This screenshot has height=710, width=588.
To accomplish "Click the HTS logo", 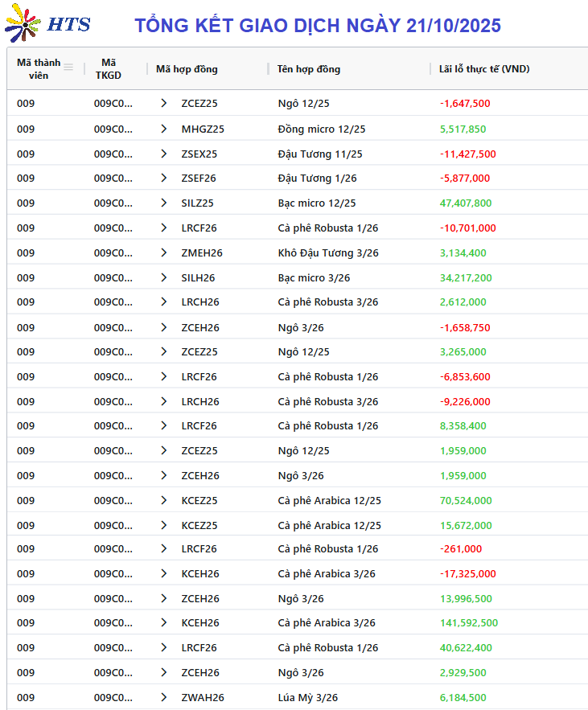I will pos(47,24).
